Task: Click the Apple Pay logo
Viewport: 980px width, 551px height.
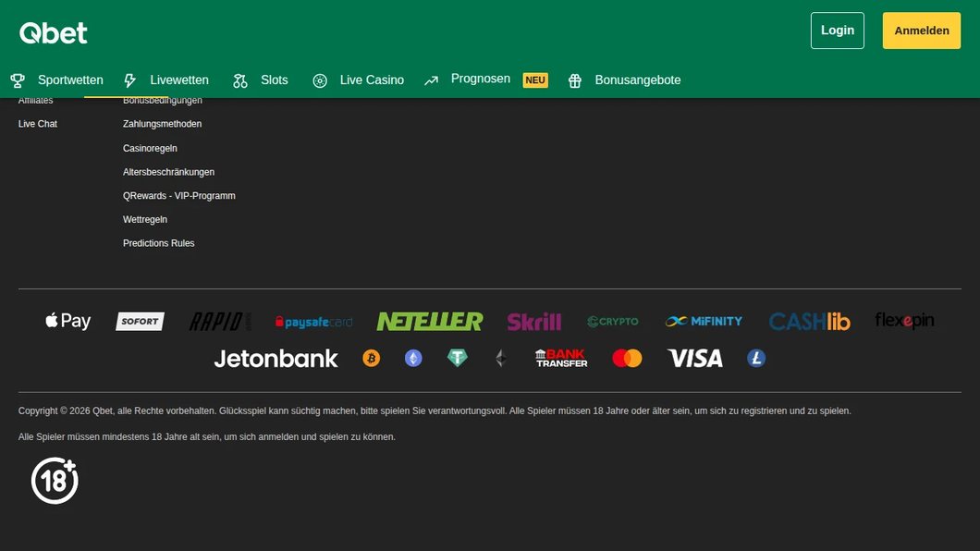Action: pos(68,321)
